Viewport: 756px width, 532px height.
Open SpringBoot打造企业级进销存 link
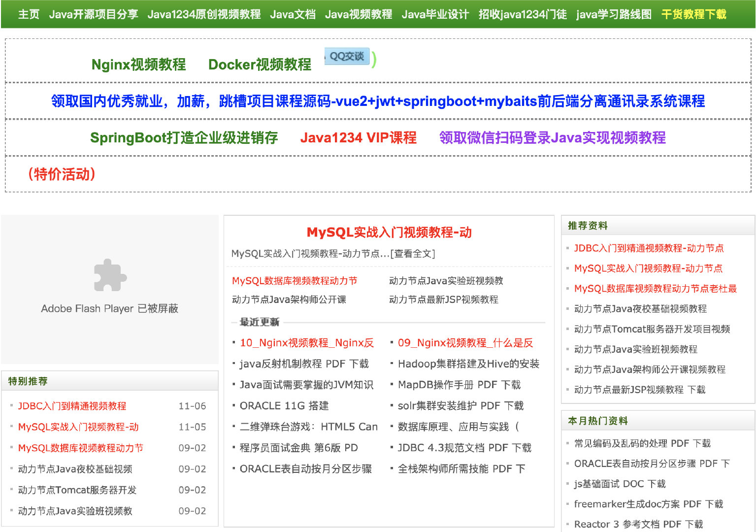184,137
